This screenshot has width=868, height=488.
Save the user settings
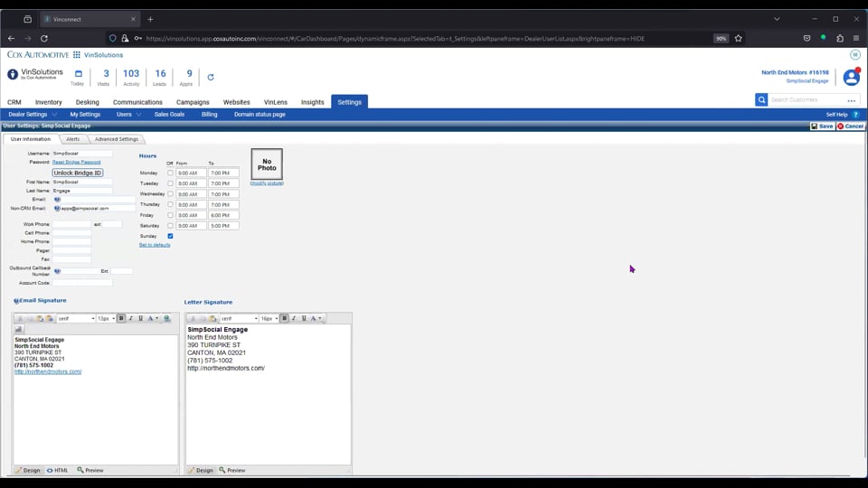[x=822, y=127]
